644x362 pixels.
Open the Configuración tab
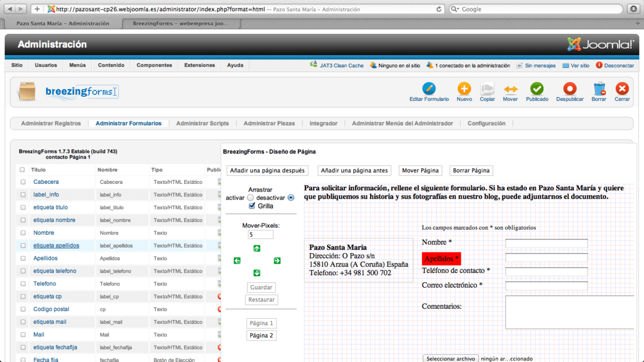pos(487,123)
